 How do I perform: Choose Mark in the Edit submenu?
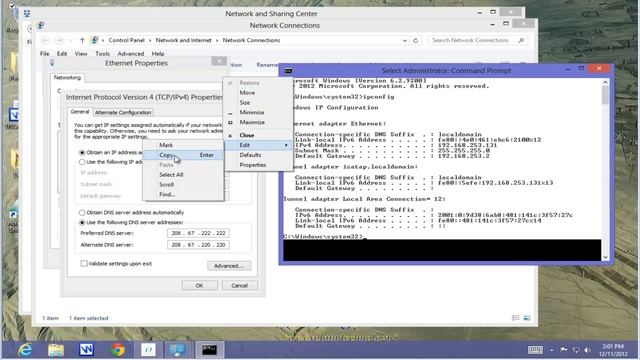click(x=183, y=145)
